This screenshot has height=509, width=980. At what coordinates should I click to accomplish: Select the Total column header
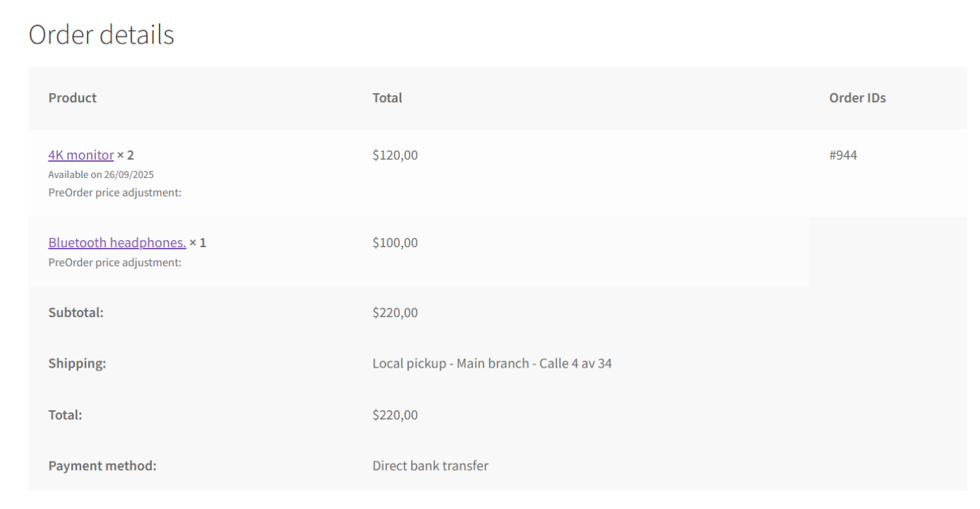(387, 97)
